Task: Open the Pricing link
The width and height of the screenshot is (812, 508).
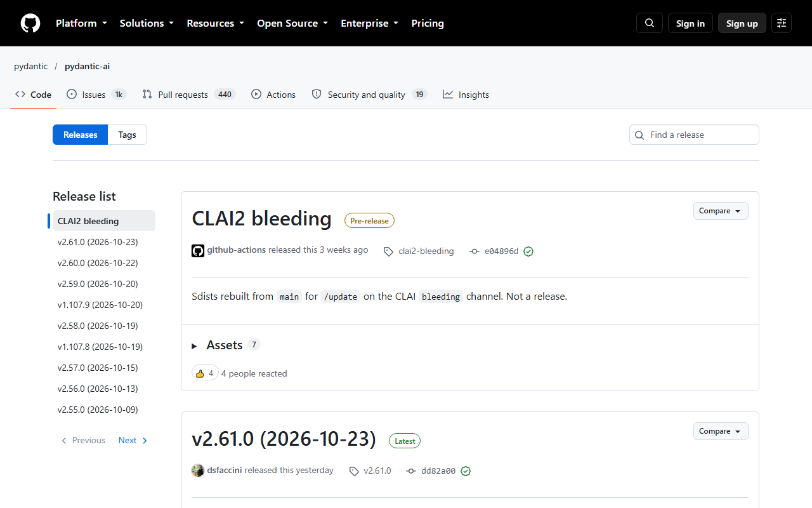Action: [428, 23]
